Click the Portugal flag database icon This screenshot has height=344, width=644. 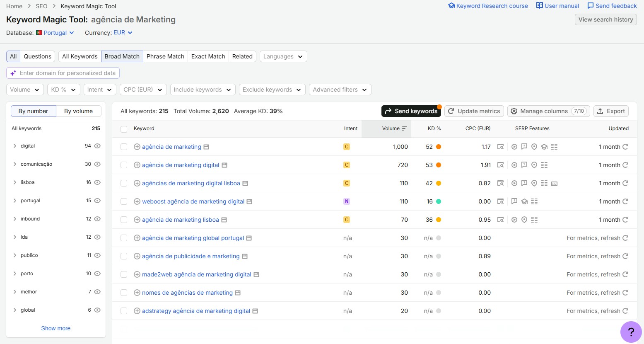(39, 33)
